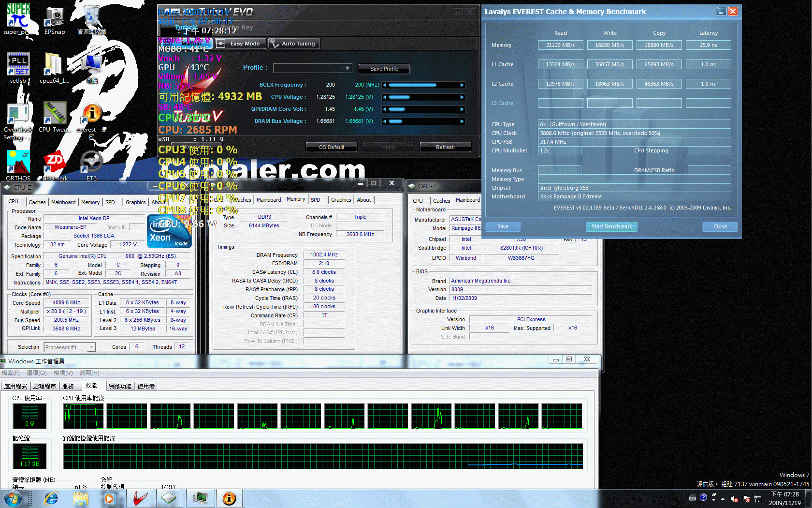This screenshot has width=812, height=508.
Task: Open the Computer desktop icon
Action: [x=92, y=68]
